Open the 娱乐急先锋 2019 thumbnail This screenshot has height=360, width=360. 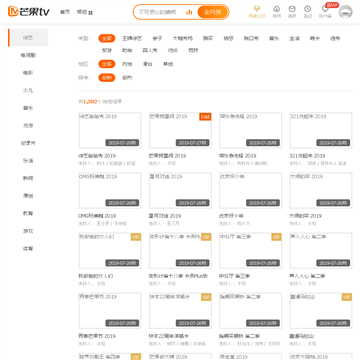tap(250, 130)
